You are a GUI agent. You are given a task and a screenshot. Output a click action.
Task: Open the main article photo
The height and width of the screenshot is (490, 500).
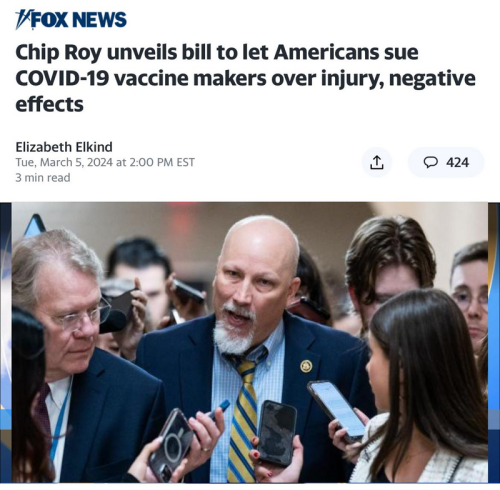tap(250, 342)
